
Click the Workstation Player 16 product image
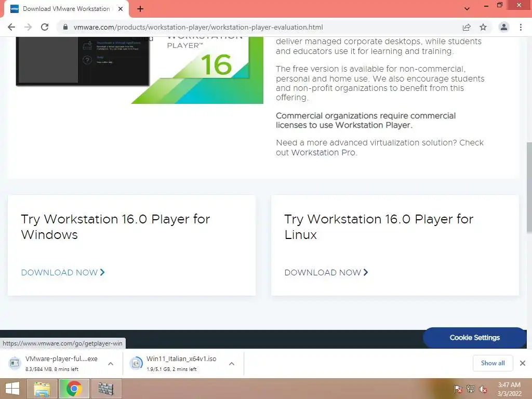point(139,70)
